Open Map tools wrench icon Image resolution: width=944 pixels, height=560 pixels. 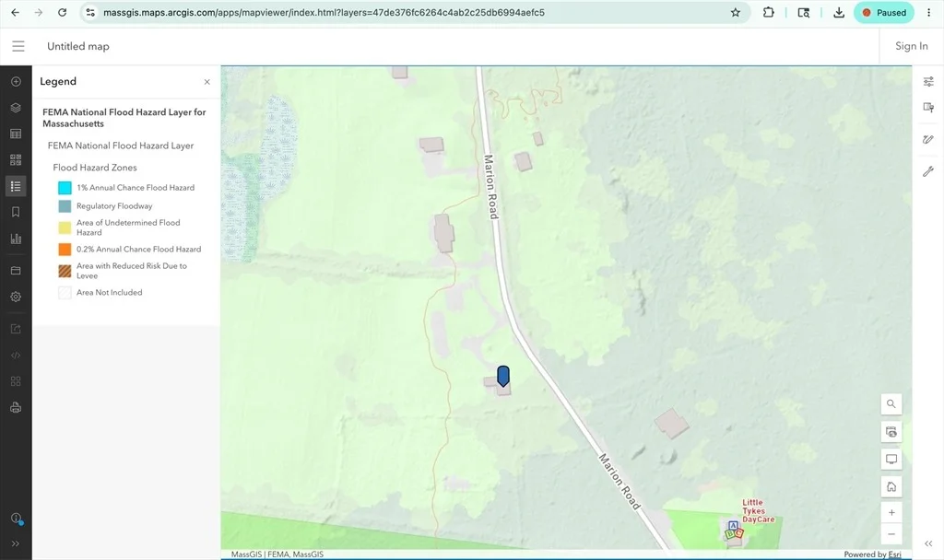pos(928,172)
